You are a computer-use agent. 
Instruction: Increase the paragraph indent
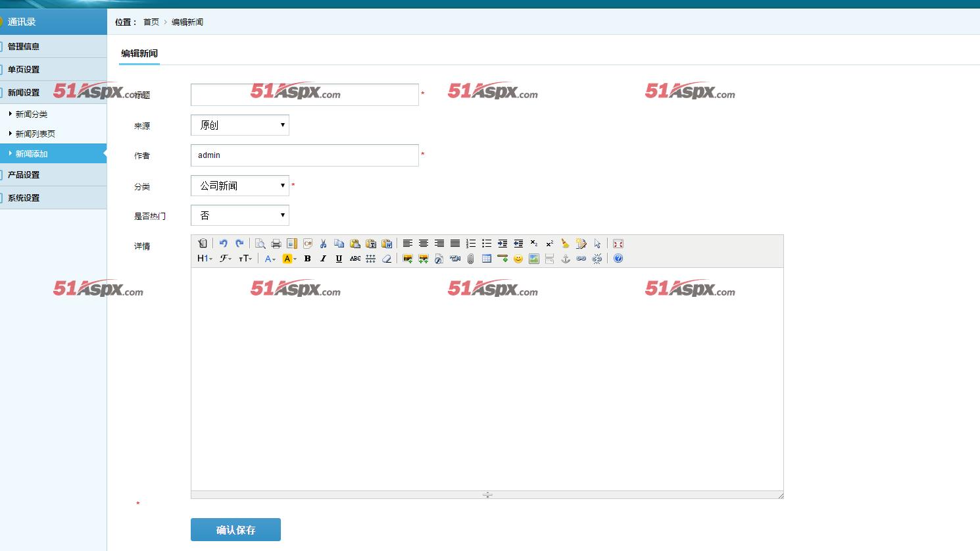pos(502,244)
